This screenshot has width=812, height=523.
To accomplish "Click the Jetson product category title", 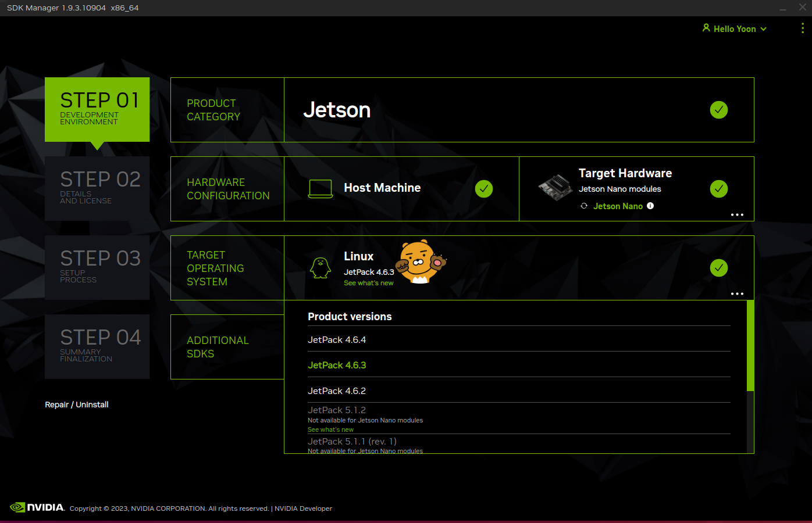I will coord(337,110).
